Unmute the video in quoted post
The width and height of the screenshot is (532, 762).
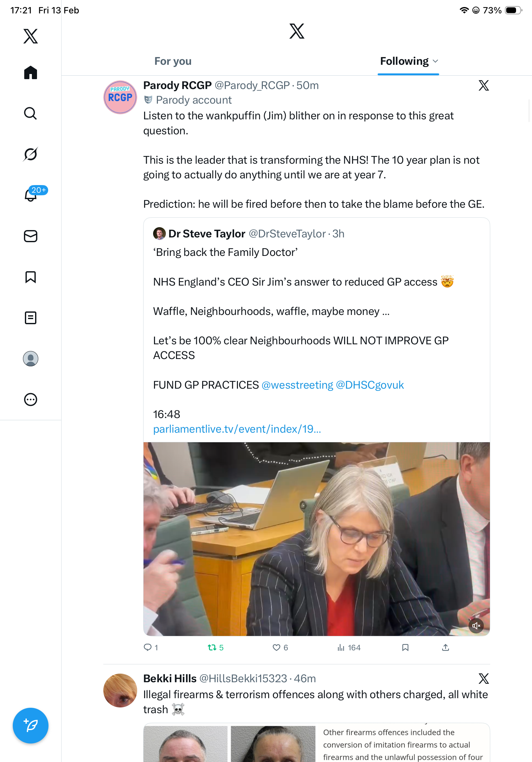pos(476,626)
